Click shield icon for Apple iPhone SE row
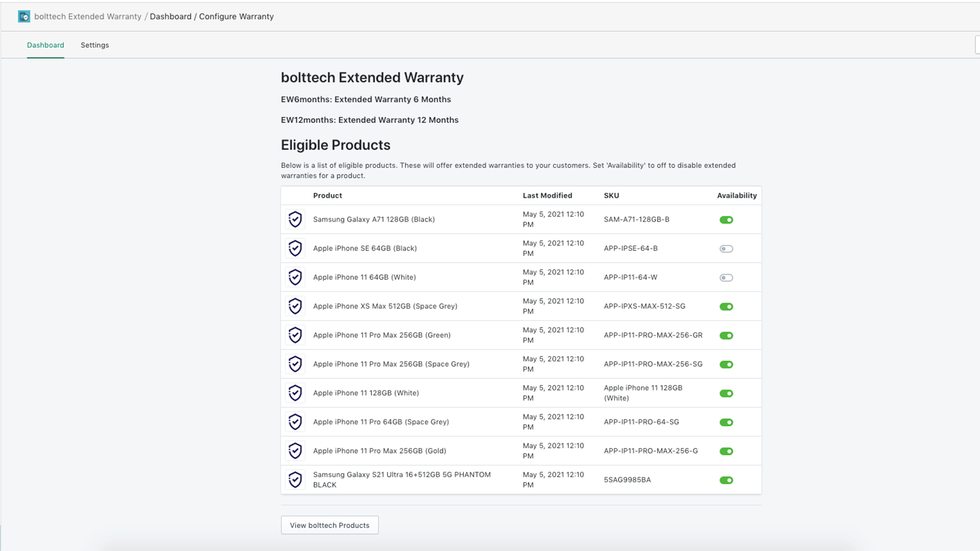The width and height of the screenshot is (980, 551). [x=295, y=248]
